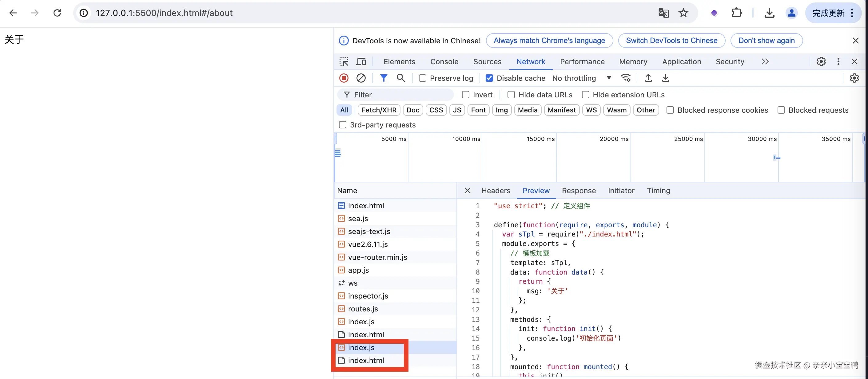This screenshot has width=868, height=379.
Task: Click the stop recording network log icon
Action: pyautogui.click(x=344, y=78)
